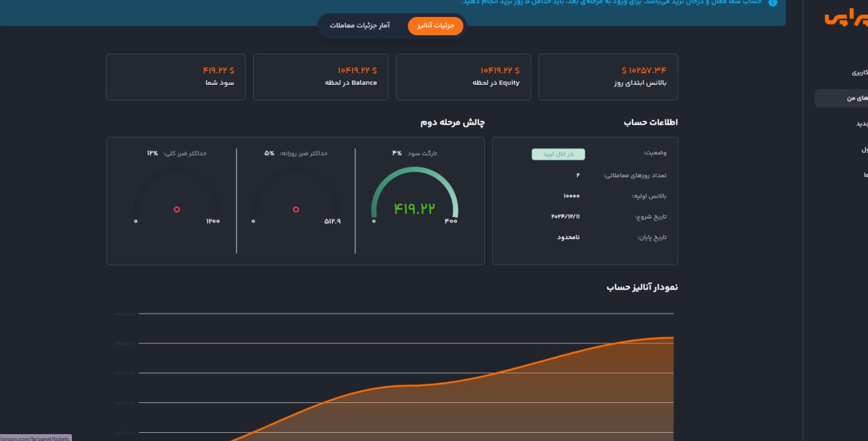The height and width of the screenshot is (441, 868).
Task: Click the 'در حال ترید' status badge
Action: (558, 154)
